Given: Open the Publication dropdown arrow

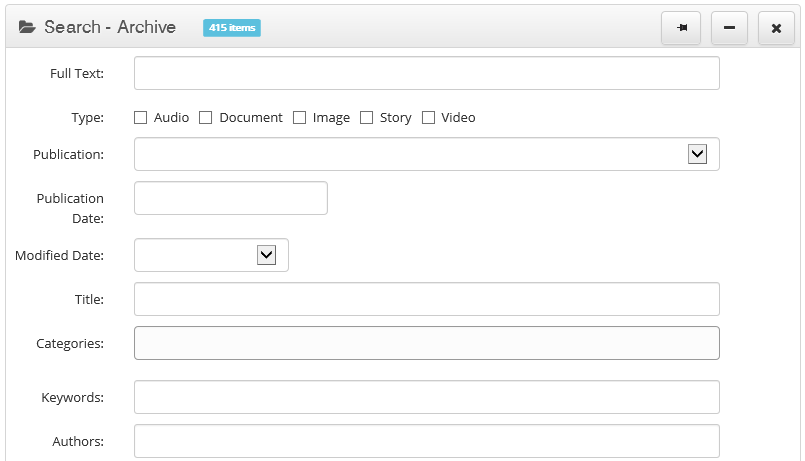Looking at the screenshot, I should click(697, 154).
